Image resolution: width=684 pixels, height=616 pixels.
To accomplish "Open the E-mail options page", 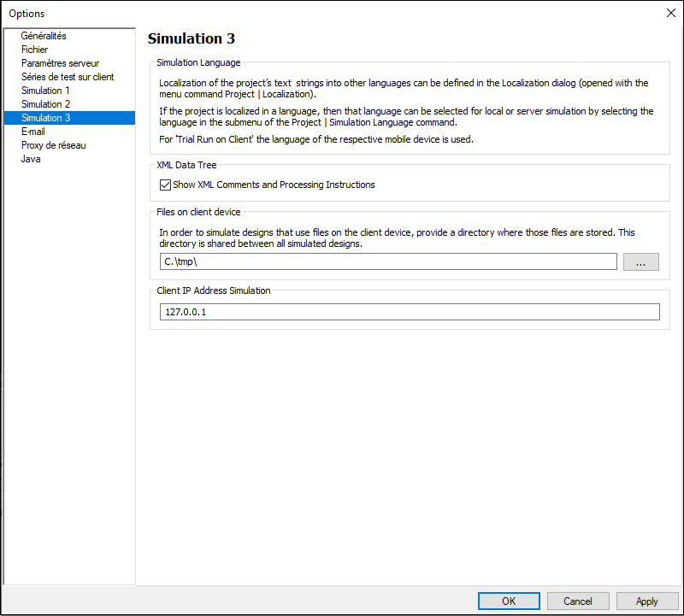I will (33, 132).
